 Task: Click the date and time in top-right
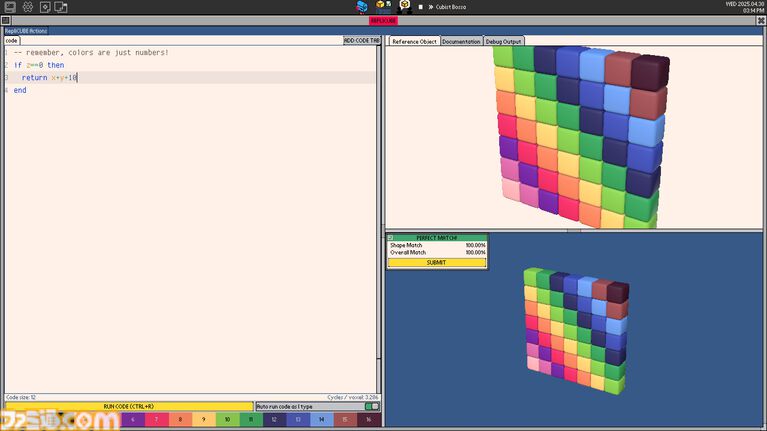coord(744,7)
